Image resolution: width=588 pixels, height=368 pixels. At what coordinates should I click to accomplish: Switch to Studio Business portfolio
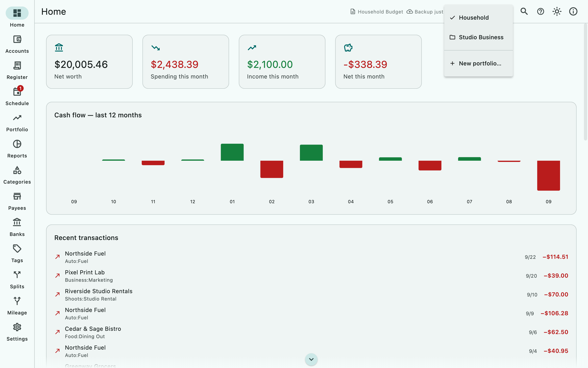coord(478,37)
